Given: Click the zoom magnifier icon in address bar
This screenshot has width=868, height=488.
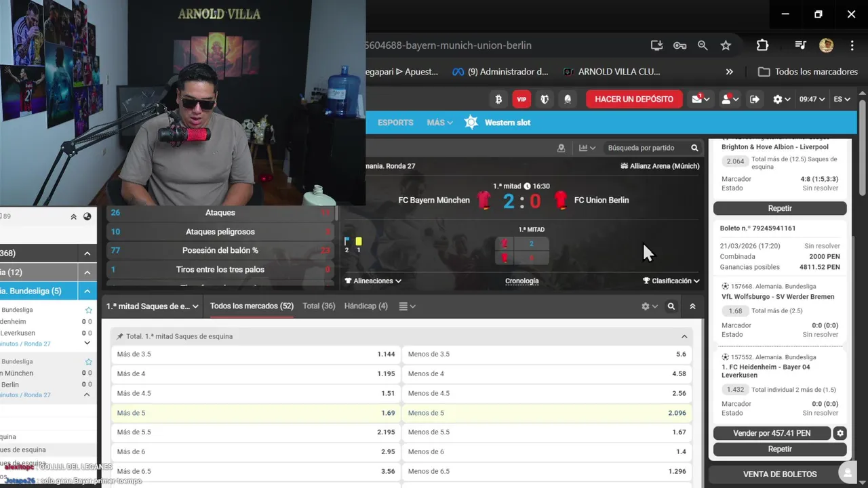Looking at the screenshot, I should 703,45.
